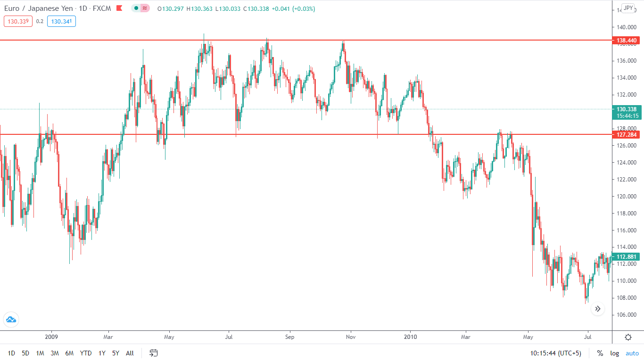Select the 6M date range
The width and height of the screenshot is (644, 362).
(x=69, y=353)
